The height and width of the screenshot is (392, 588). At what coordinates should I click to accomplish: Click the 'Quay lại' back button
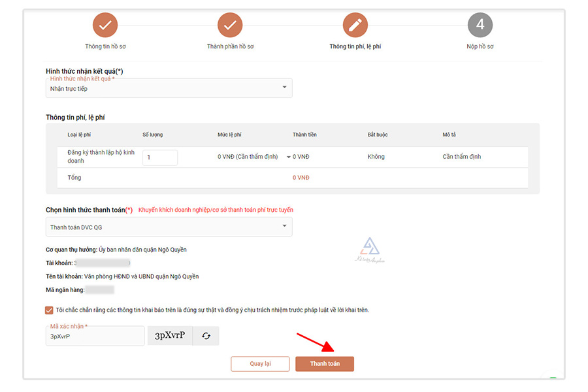point(260,364)
